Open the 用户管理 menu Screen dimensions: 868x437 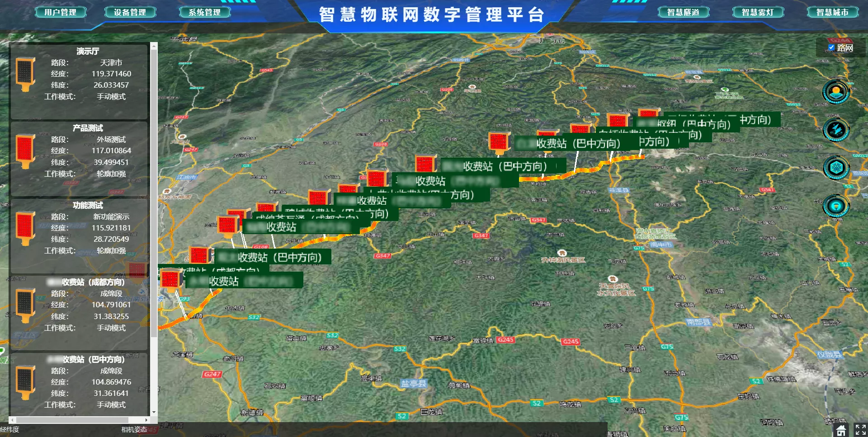tap(61, 12)
